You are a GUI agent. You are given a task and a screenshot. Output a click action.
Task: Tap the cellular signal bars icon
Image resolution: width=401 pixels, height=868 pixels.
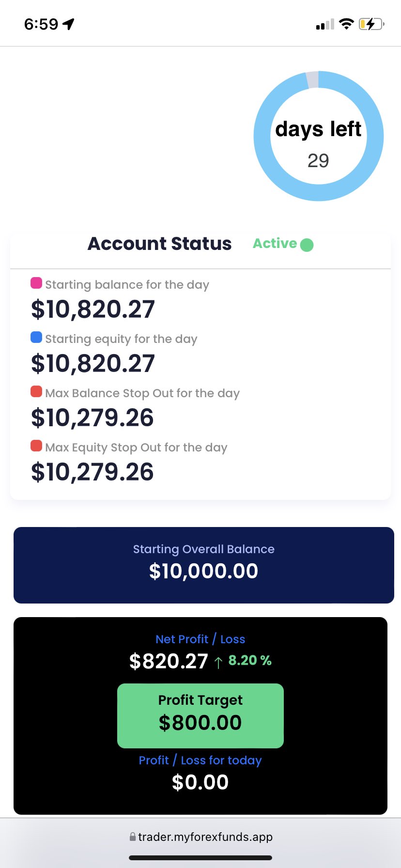[x=325, y=24]
